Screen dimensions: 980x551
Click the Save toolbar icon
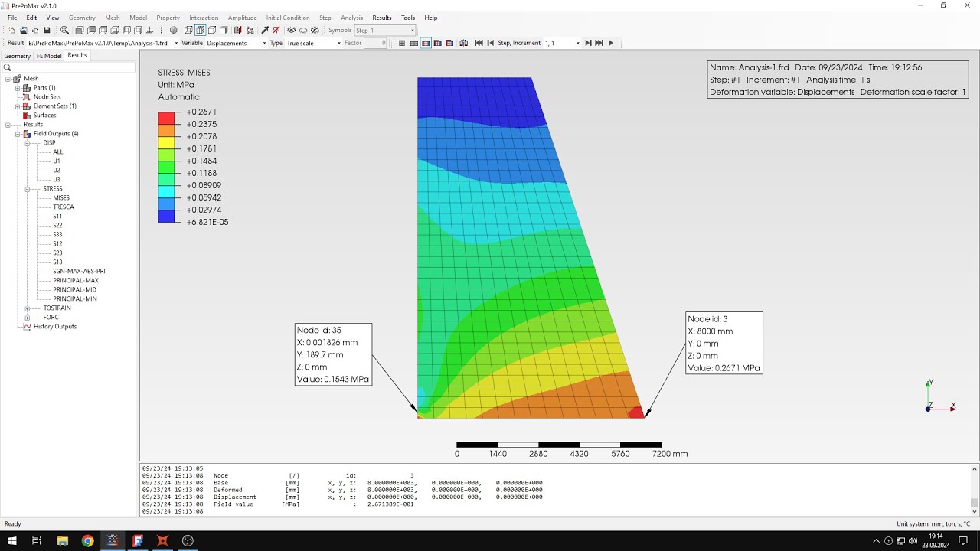(x=47, y=30)
